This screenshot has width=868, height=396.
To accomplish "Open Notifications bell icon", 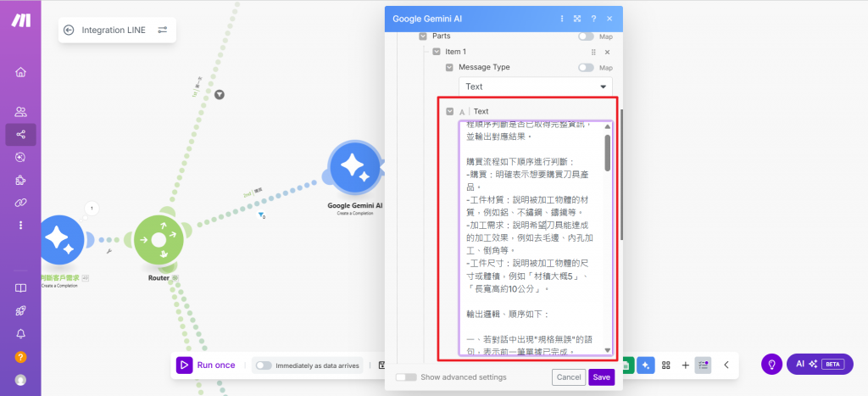I will tap(21, 333).
